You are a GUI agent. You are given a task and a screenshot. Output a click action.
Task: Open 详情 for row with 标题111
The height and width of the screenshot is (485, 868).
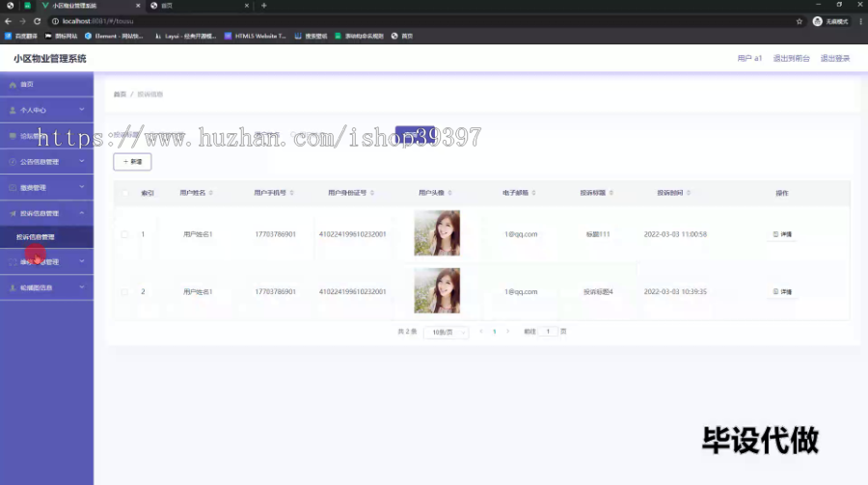(782, 234)
